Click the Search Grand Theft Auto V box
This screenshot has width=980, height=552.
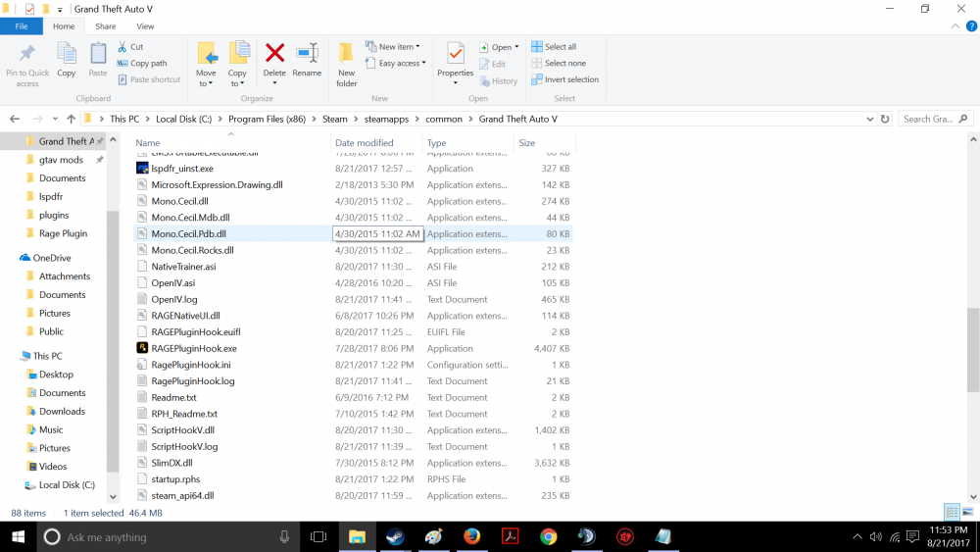[x=936, y=119]
